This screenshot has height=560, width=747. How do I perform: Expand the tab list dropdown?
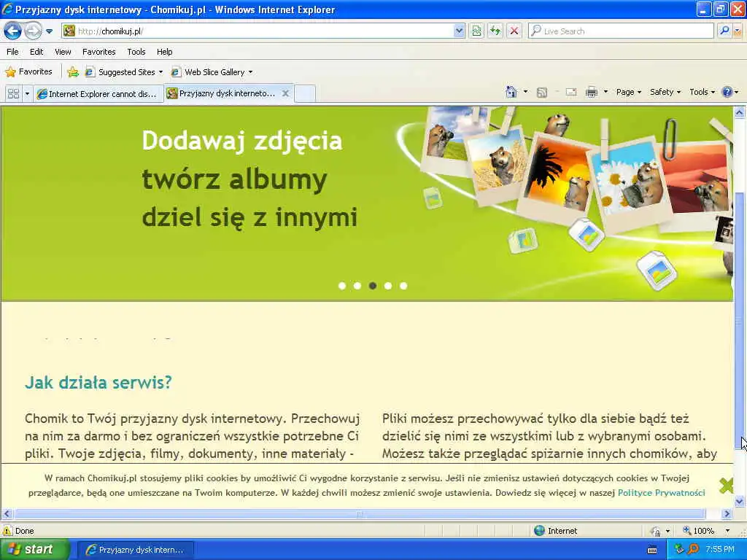click(x=27, y=94)
